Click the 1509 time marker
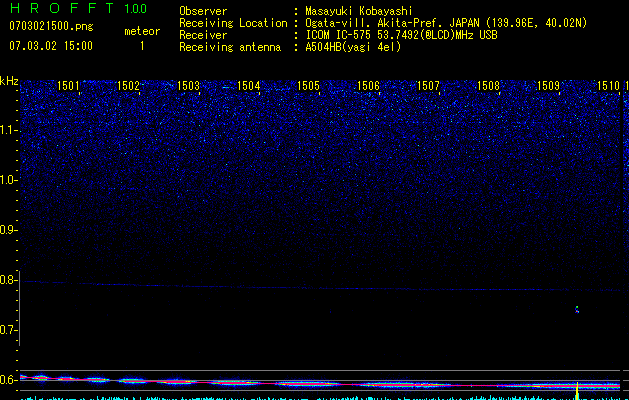The image size is (629, 400). (548, 86)
